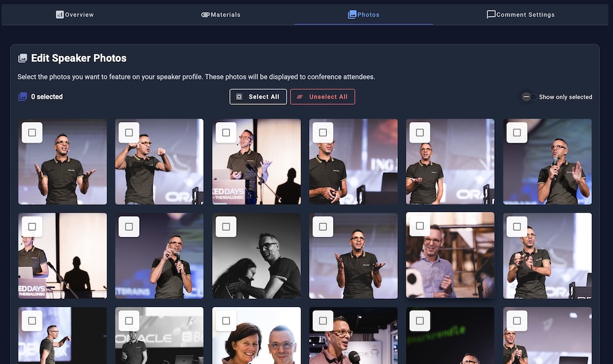Click the image icon next to 0 selected

point(23,97)
